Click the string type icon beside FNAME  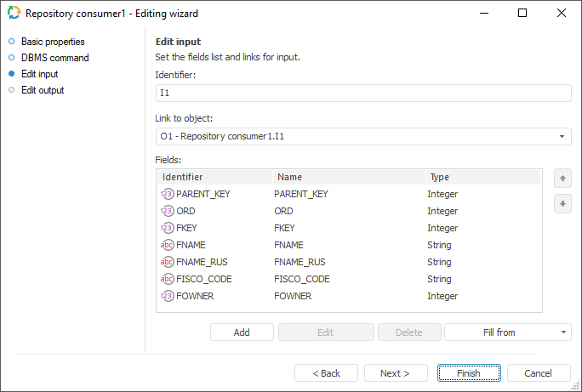point(167,245)
